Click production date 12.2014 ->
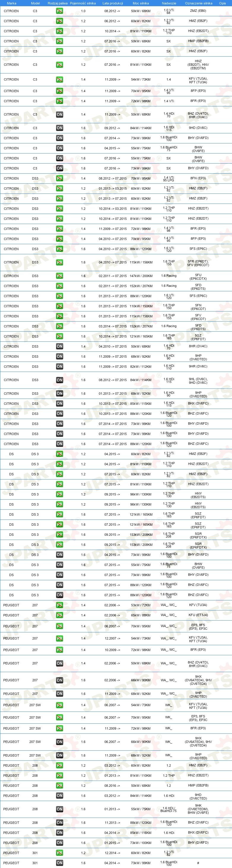The width and height of the screenshot is (232, 868). click(x=112, y=853)
